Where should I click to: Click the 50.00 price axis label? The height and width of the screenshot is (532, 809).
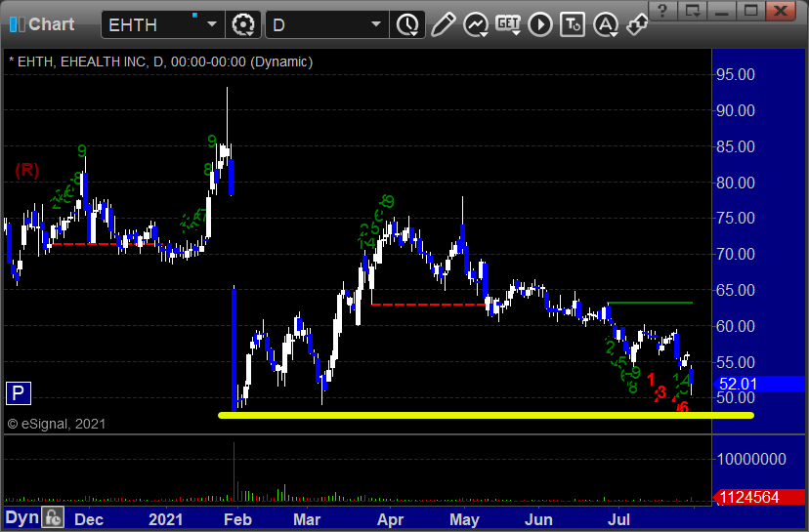click(736, 398)
